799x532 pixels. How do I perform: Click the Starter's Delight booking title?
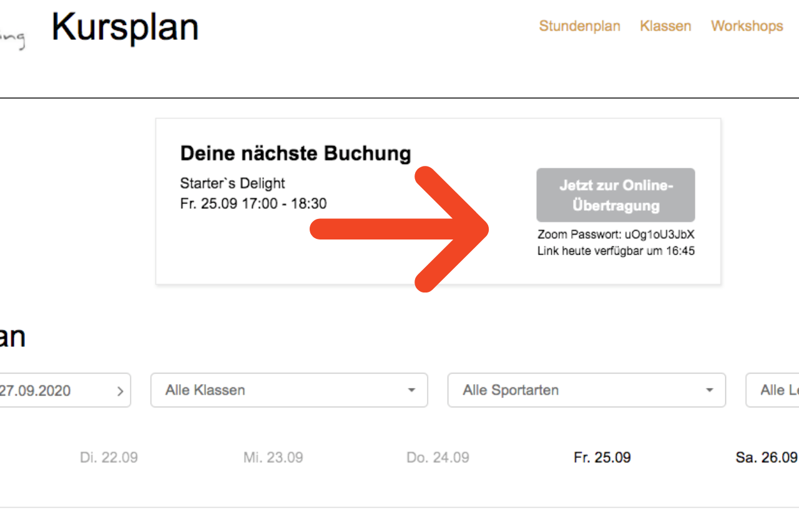click(232, 183)
